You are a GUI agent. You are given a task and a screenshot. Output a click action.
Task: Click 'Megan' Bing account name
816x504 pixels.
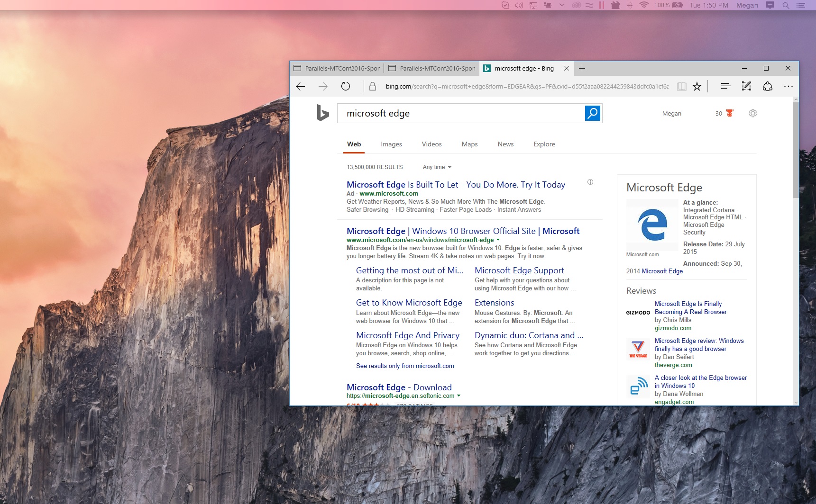pos(671,114)
